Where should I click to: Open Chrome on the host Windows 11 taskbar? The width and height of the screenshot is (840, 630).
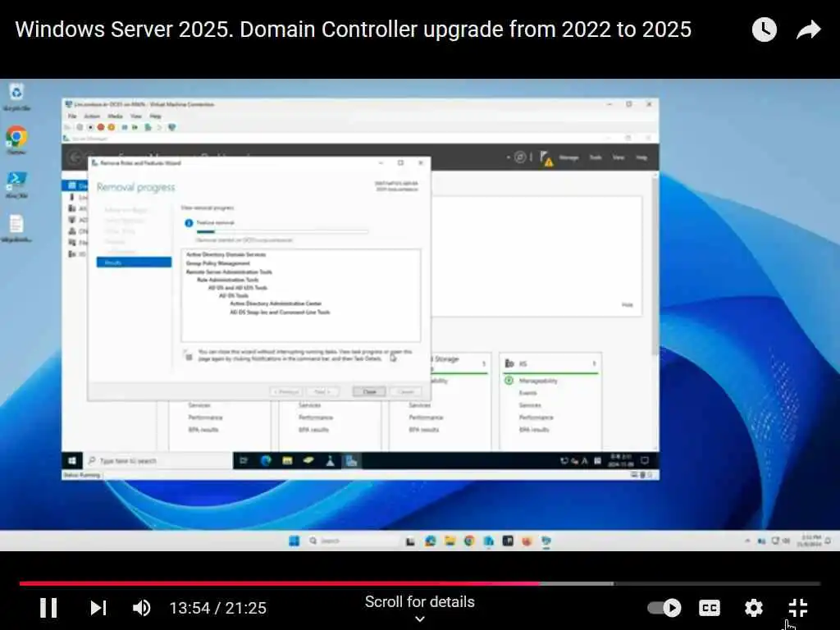coord(469,541)
